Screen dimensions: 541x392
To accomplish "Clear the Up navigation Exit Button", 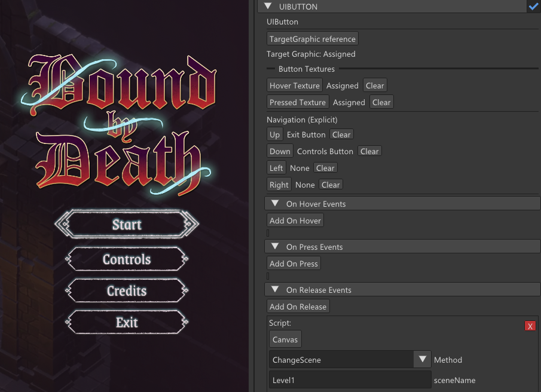I will (341, 134).
